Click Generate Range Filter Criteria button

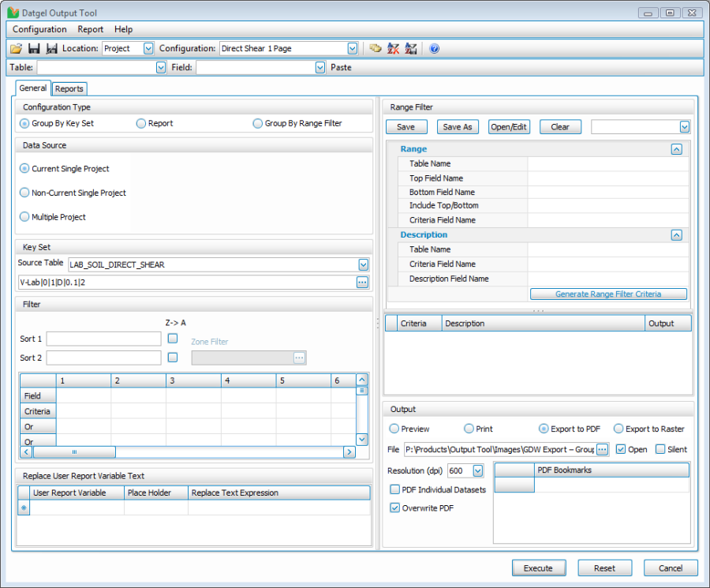pyautogui.click(x=608, y=294)
